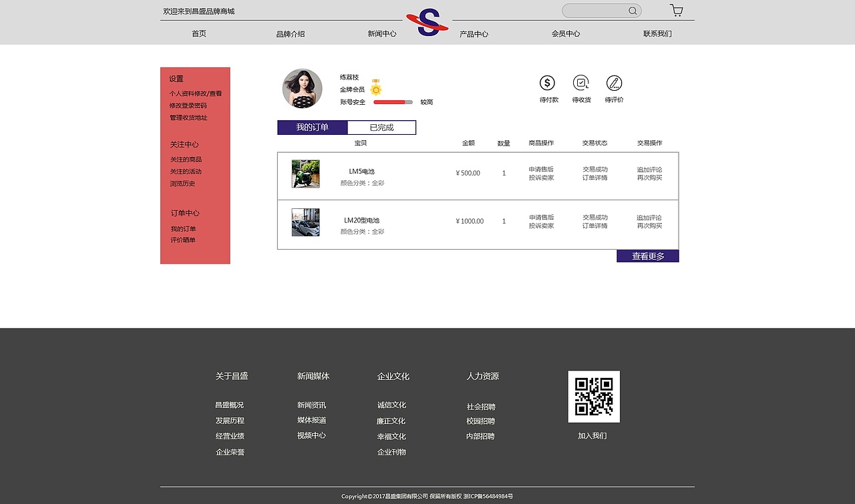Open 订单详情 for the LM20型电池 order

click(x=594, y=226)
